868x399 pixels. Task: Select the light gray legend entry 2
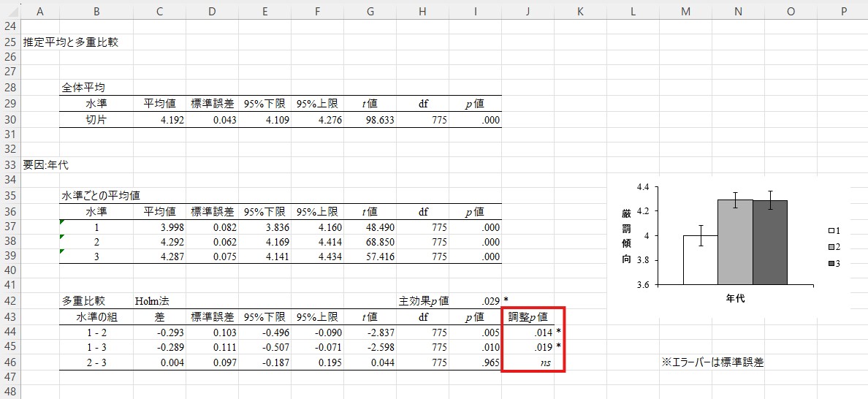tap(831, 246)
